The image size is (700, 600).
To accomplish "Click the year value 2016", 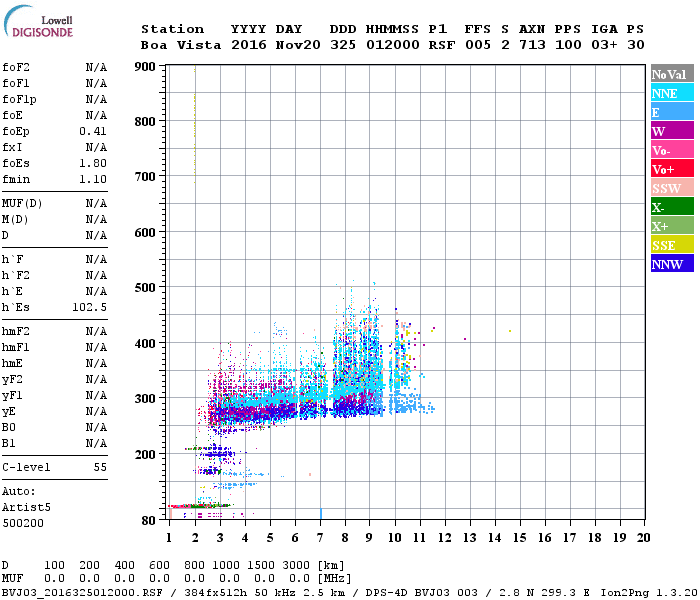I will click(x=249, y=45).
